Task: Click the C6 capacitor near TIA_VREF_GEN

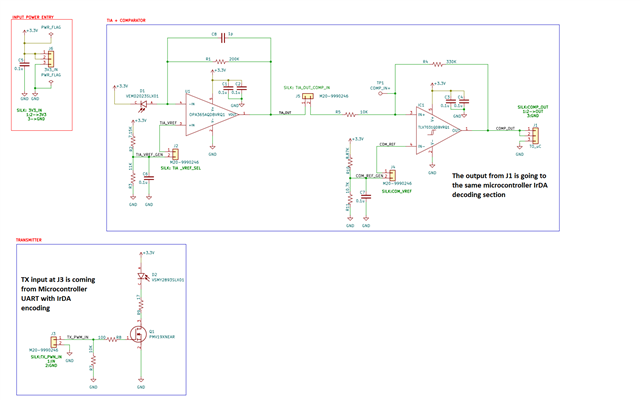Action: (x=149, y=178)
